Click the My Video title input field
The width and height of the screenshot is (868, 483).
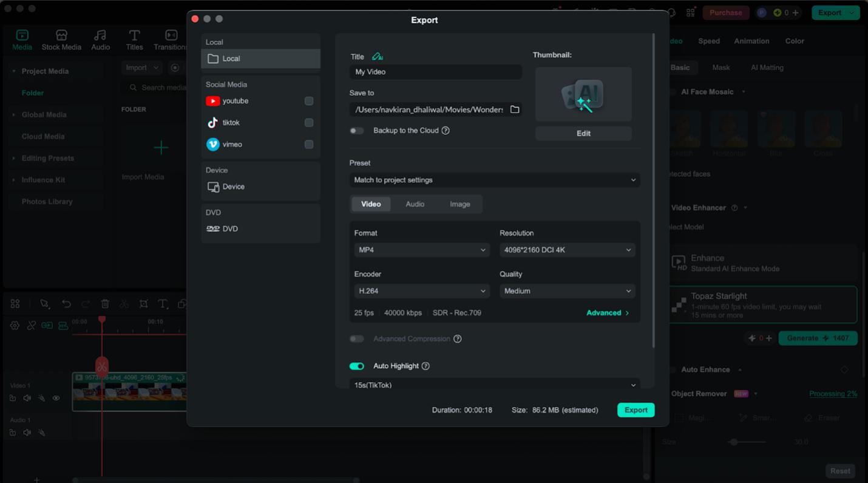point(435,72)
